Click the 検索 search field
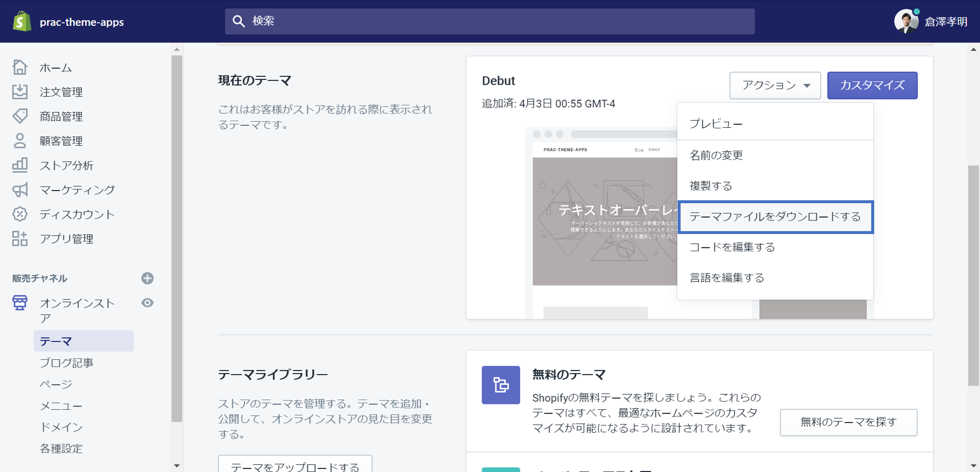Screen dimensions: 980x472 coord(490,21)
